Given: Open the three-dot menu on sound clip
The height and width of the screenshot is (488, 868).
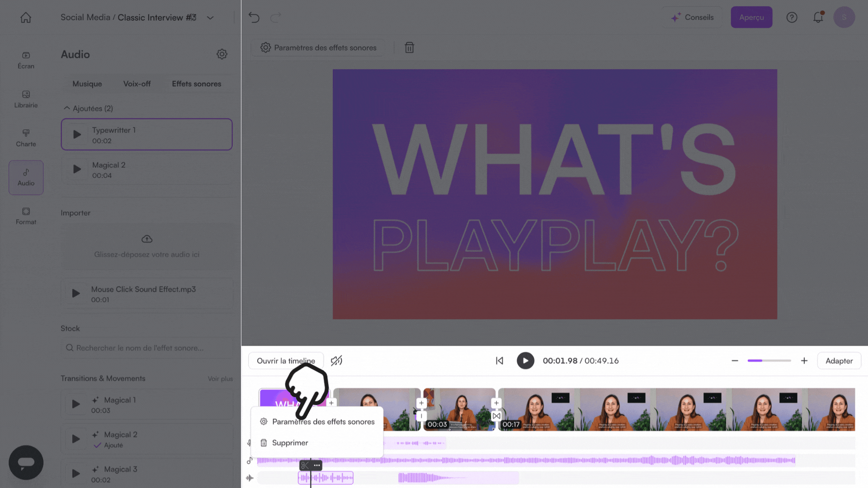Looking at the screenshot, I should coord(317,465).
